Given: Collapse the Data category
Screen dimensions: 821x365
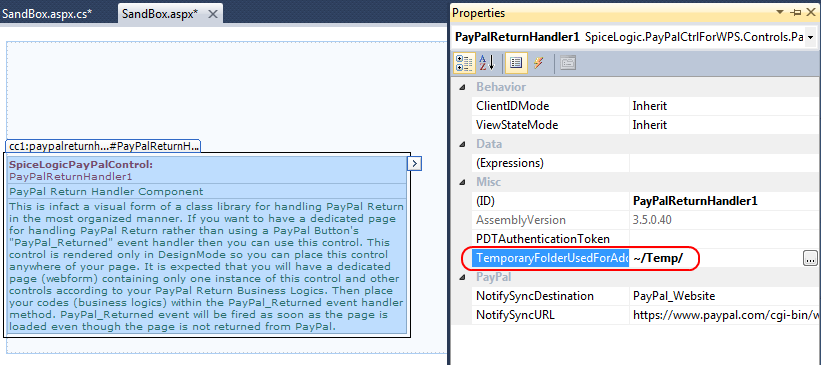Looking at the screenshot, I should [x=462, y=144].
